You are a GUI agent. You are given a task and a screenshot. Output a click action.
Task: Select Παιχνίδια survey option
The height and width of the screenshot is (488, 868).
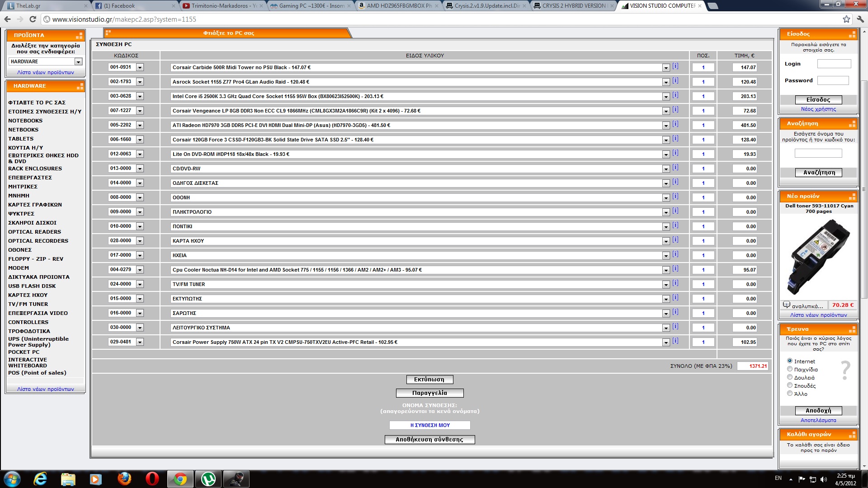(x=790, y=369)
